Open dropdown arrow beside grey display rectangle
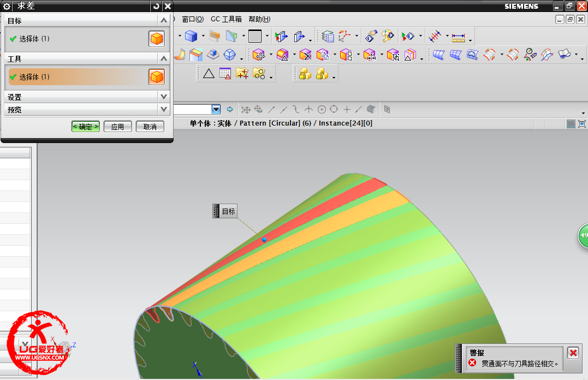 tap(267, 37)
